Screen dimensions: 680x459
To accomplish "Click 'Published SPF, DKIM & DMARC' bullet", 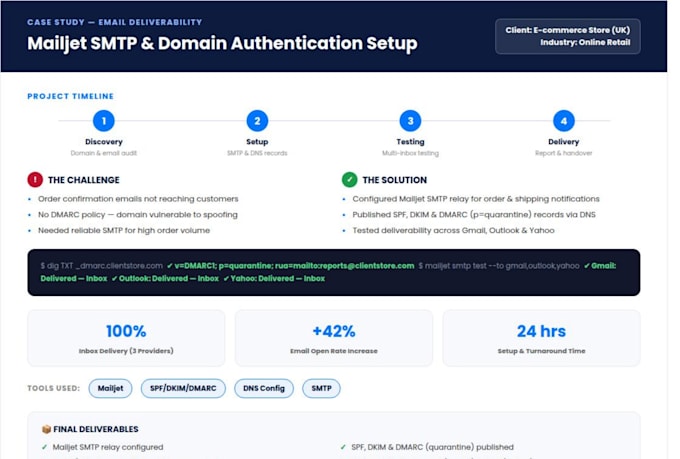I will point(474,215).
